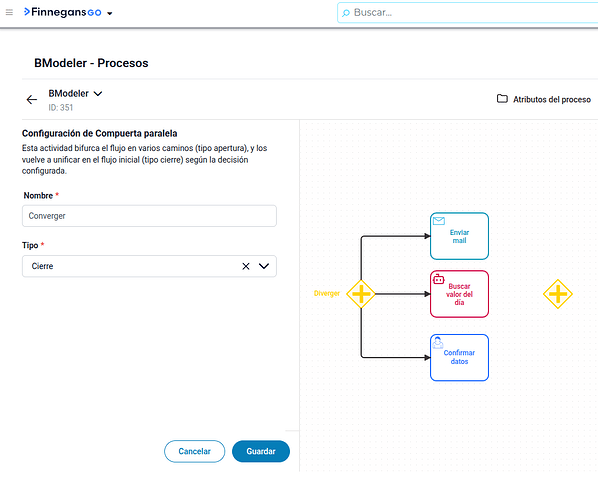Click the Nombre field containing Converger
This screenshot has width=598, height=500.
click(149, 216)
